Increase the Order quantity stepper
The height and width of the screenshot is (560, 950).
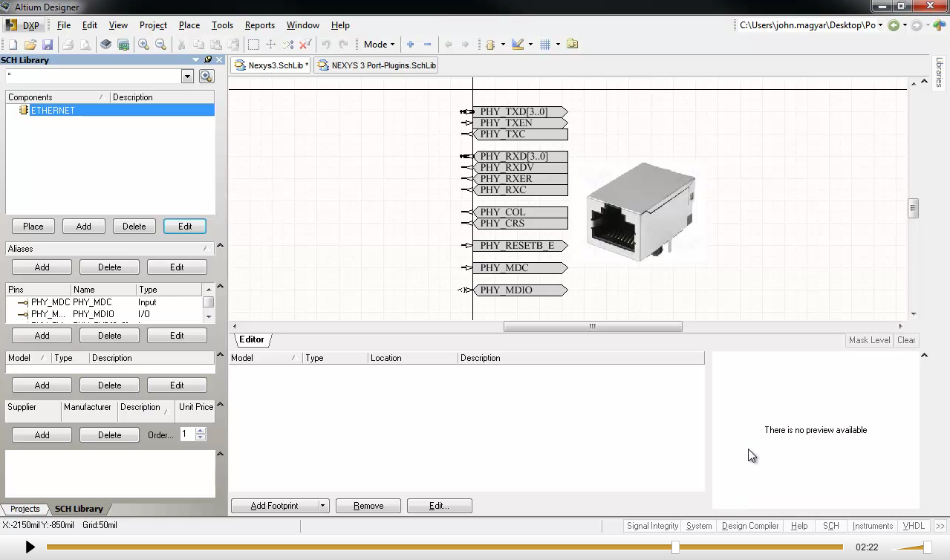pyautogui.click(x=201, y=431)
